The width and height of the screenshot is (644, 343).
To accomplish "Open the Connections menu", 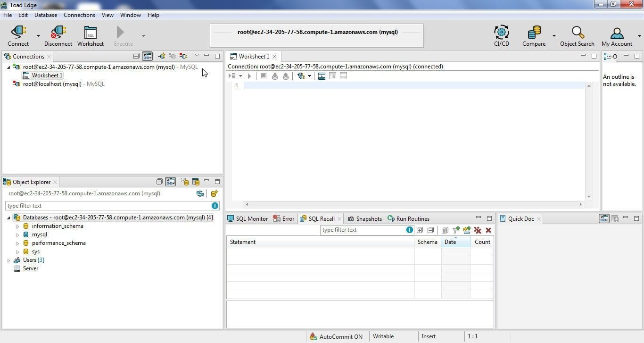I will tap(79, 15).
